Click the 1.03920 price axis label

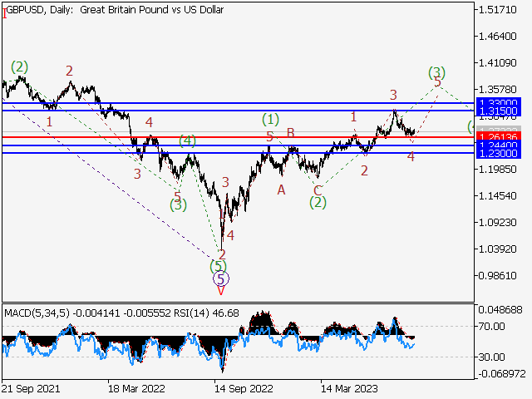point(497,249)
